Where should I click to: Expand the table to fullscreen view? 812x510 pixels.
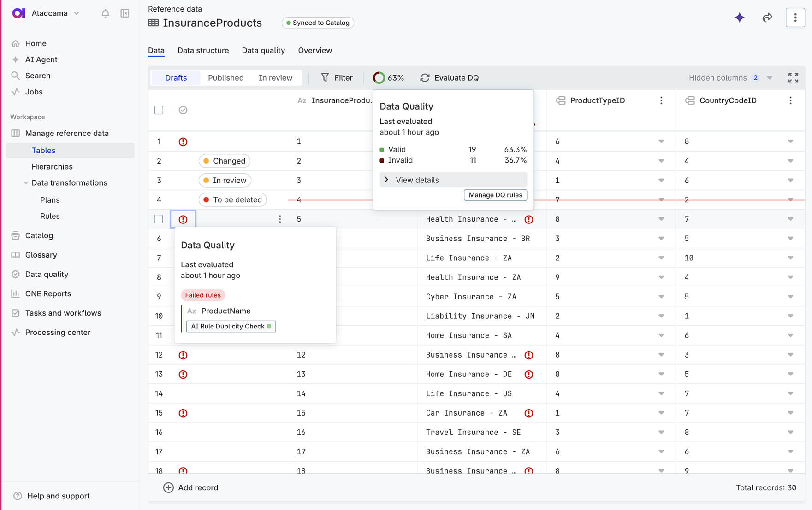[x=794, y=77]
